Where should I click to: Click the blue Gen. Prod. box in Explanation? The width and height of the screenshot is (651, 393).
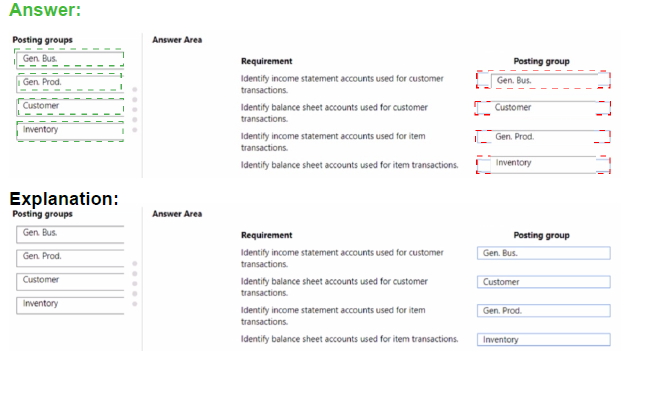[x=543, y=310]
